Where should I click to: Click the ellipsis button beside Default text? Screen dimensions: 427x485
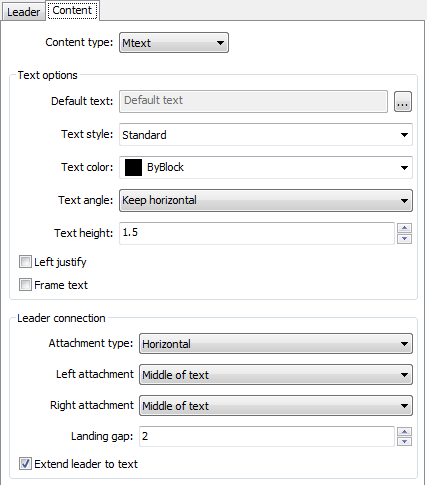point(403,102)
